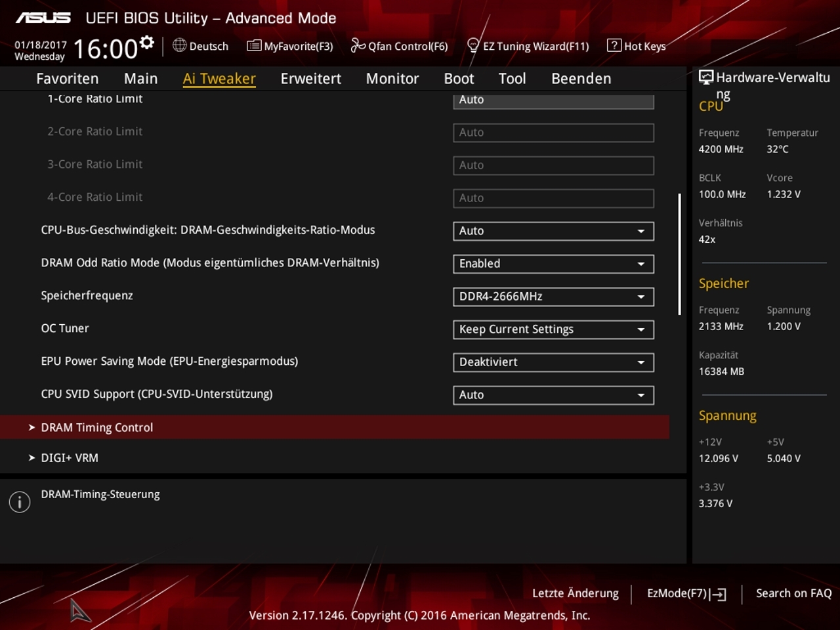Click EzMode(F7) button
This screenshot has width=840, height=630.
(686, 594)
